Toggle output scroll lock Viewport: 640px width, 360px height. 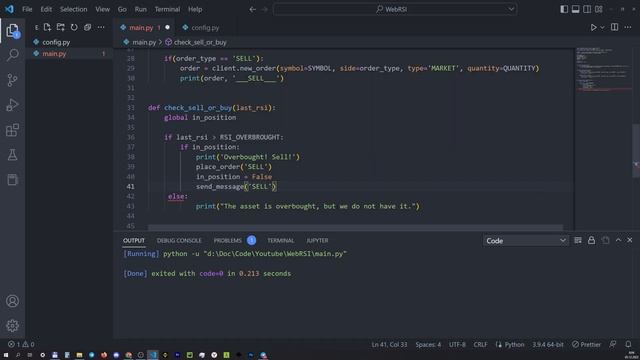(x=591, y=240)
